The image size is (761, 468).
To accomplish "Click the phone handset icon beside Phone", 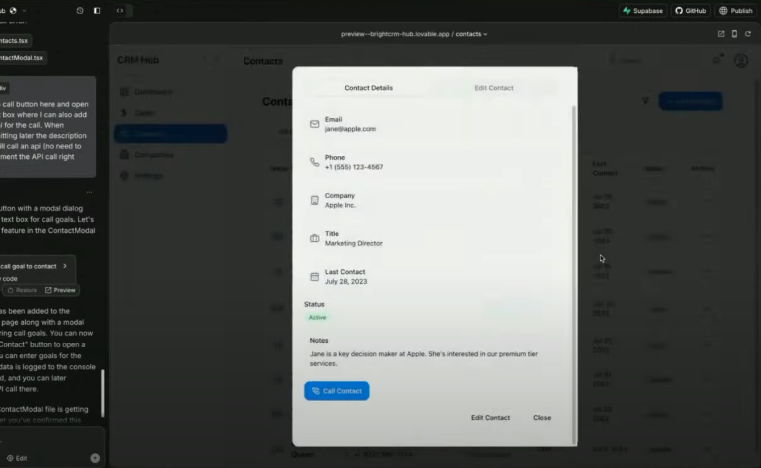I will 314,162.
